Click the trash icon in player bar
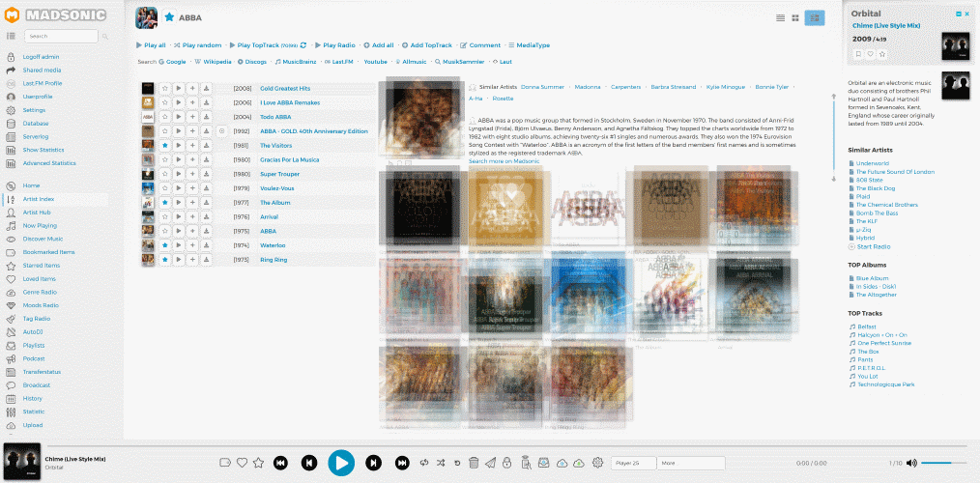The height and width of the screenshot is (483, 980). click(x=473, y=463)
